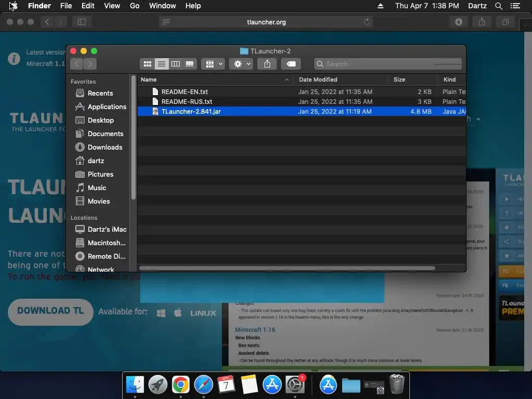The width and height of the screenshot is (532, 399).
Task: Open the Edit menu
Action: pyautogui.click(x=88, y=6)
